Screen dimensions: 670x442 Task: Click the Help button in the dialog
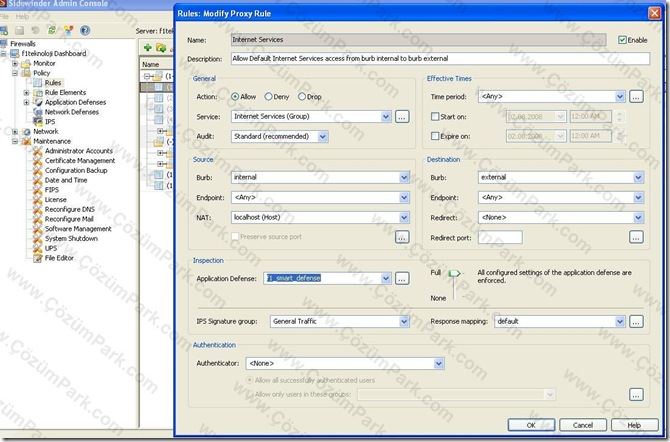point(635,425)
